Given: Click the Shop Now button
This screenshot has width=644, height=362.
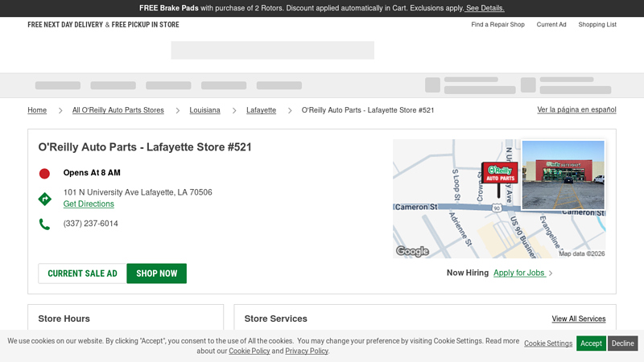Looking at the screenshot, I should tap(156, 274).
